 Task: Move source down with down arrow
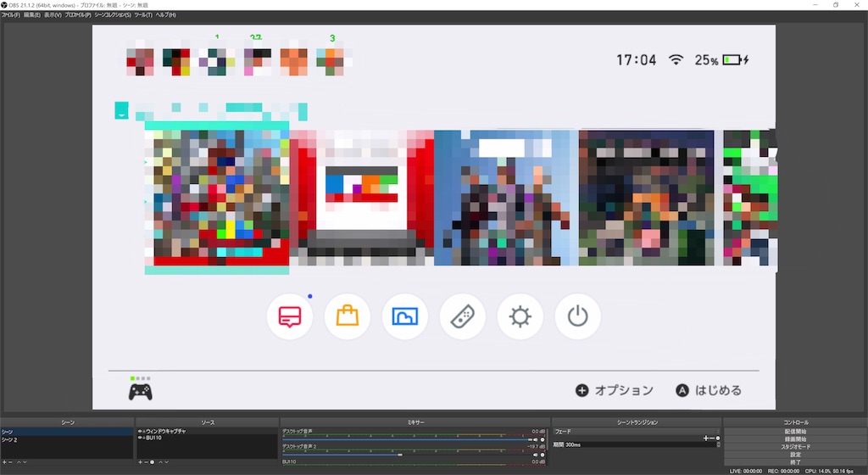click(x=167, y=462)
